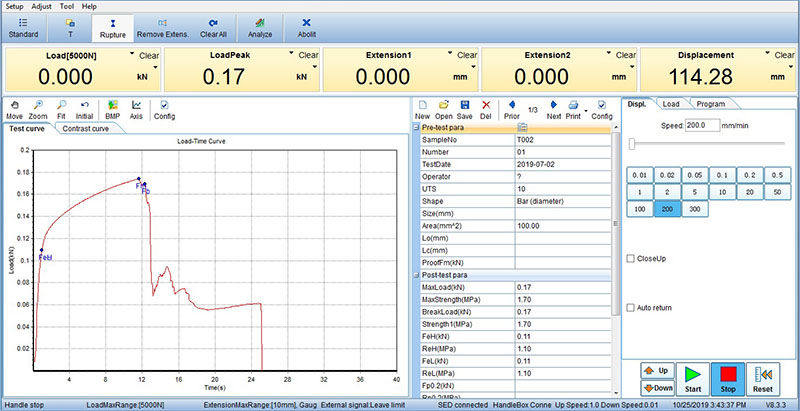This screenshot has width=800, height=411.
Task: Clear the LoadPeak value
Action: click(x=309, y=55)
